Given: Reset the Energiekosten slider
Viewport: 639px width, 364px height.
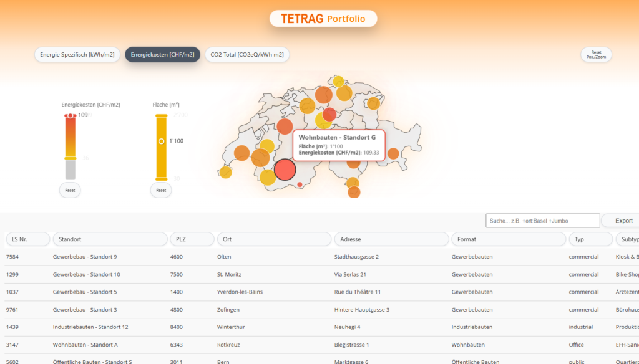Looking at the screenshot, I should pyautogui.click(x=71, y=190).
